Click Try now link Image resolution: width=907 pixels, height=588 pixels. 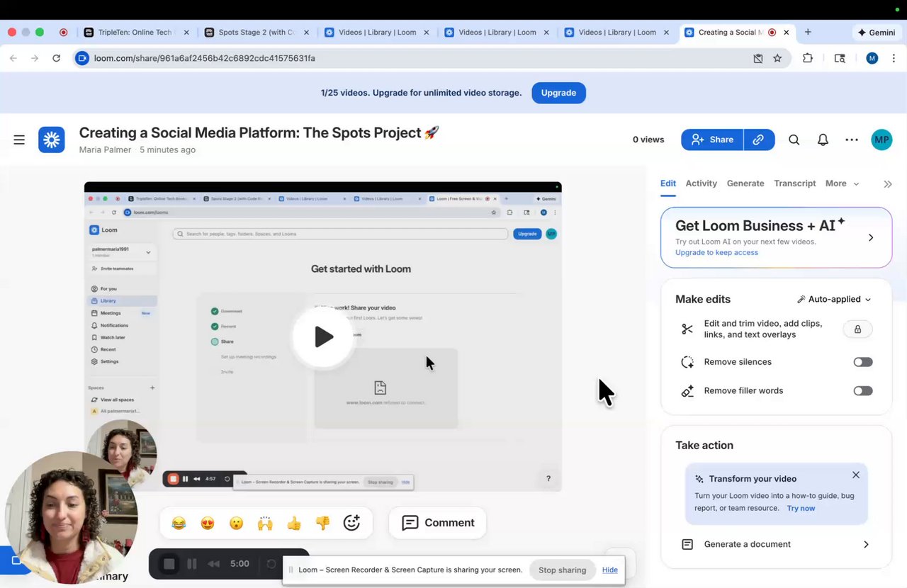801,508
